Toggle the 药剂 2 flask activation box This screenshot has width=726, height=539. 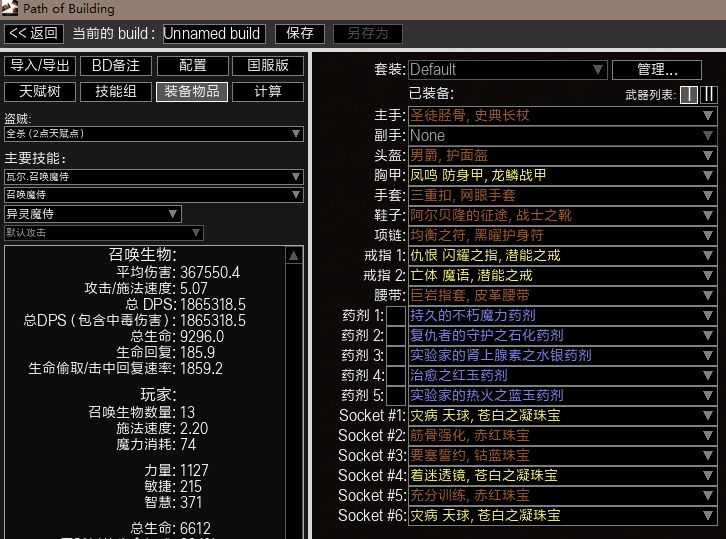pos(396,336)
